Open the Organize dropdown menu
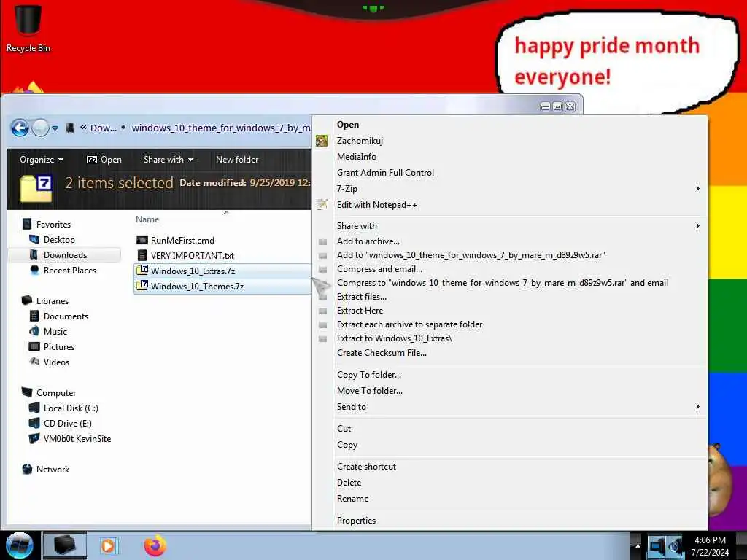Screen dimensions: 747x560 [x=42, y=160]
